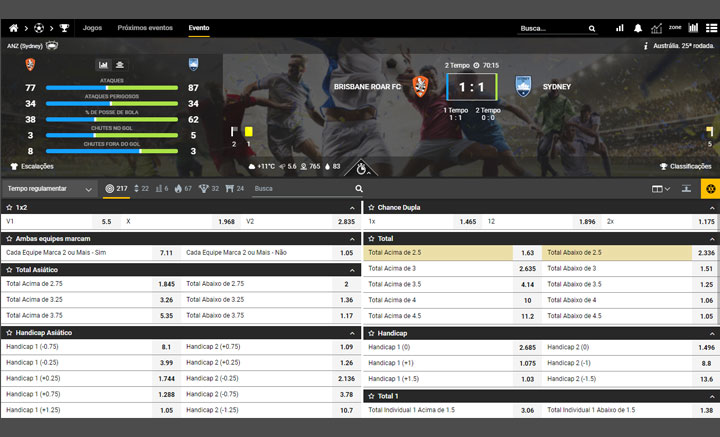Select the 24 goal markets filter
The image size is (720, 437).
pos(235,189)
